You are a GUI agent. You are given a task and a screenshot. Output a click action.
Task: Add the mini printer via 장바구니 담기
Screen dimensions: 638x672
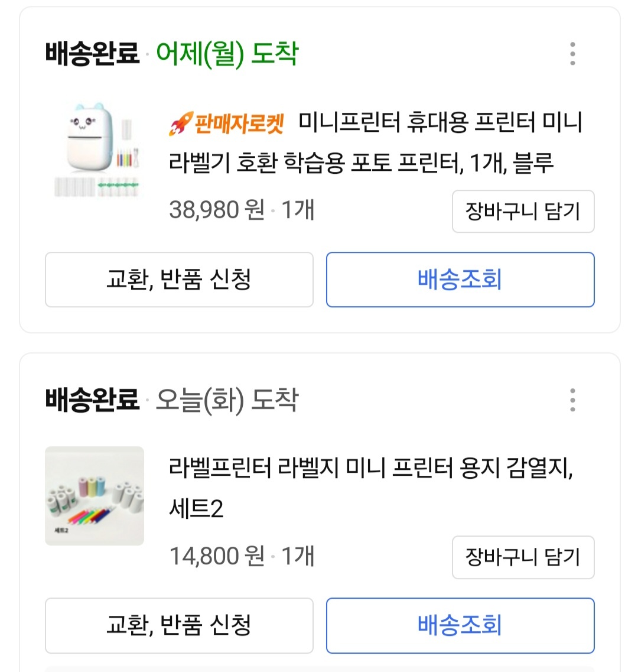(x=523, y=212)
